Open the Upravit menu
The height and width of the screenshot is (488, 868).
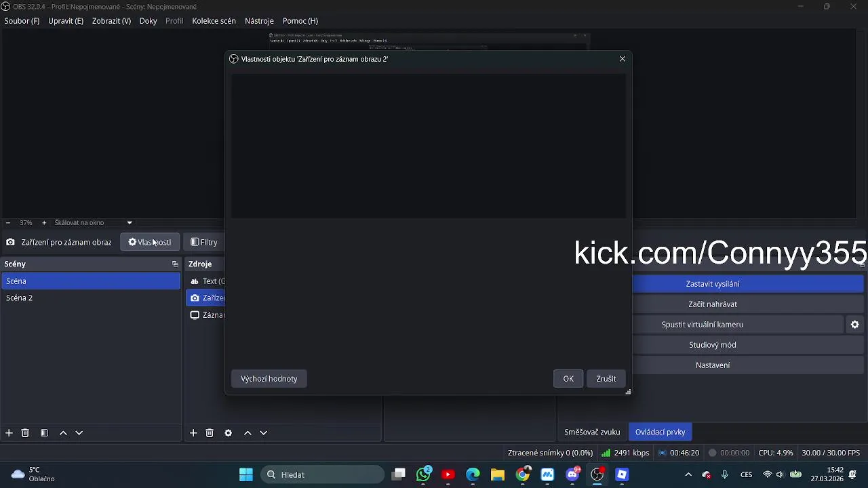click(x=66, y=21)
